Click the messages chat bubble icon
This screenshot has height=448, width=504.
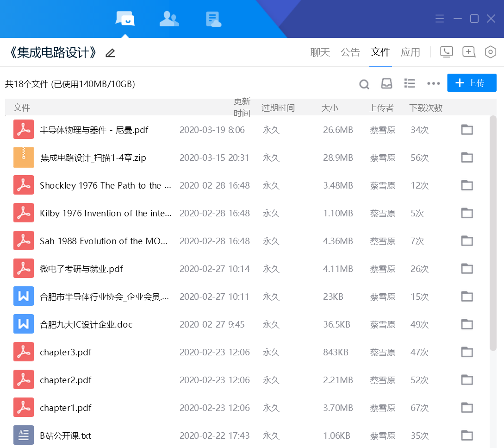125,19
